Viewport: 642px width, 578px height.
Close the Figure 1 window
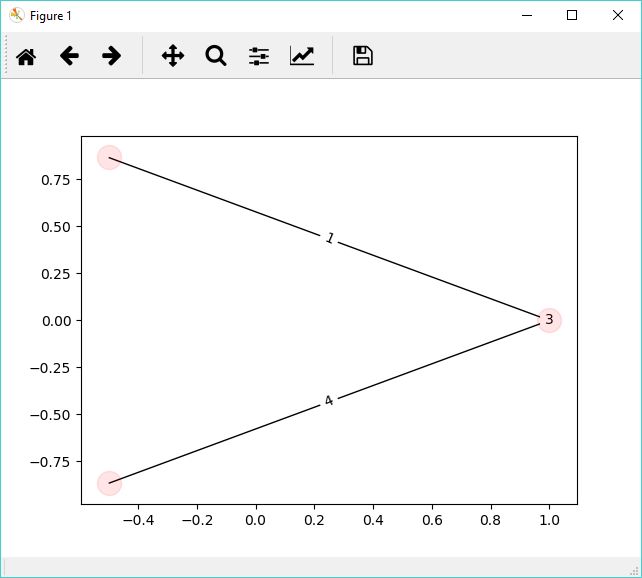(618, 16)
